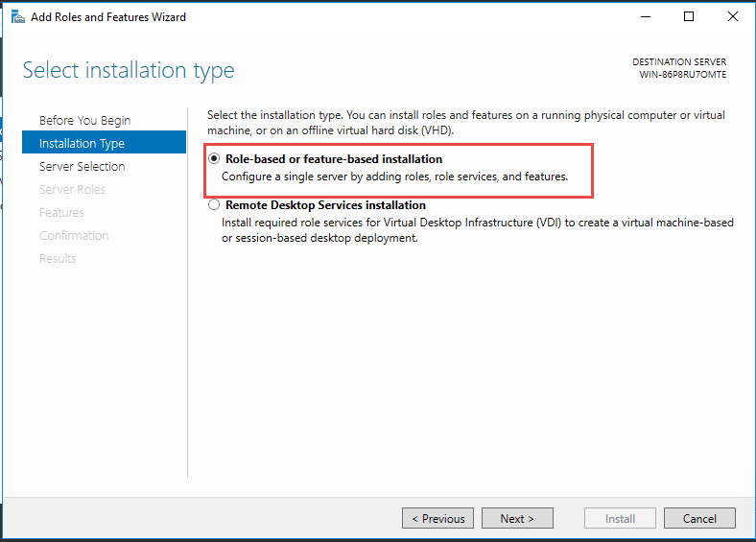The width and height of the screenshot is (756, 542).
Task: Click the Virtual Desktop Infrastructure description text
Action: tap(477, 223)
